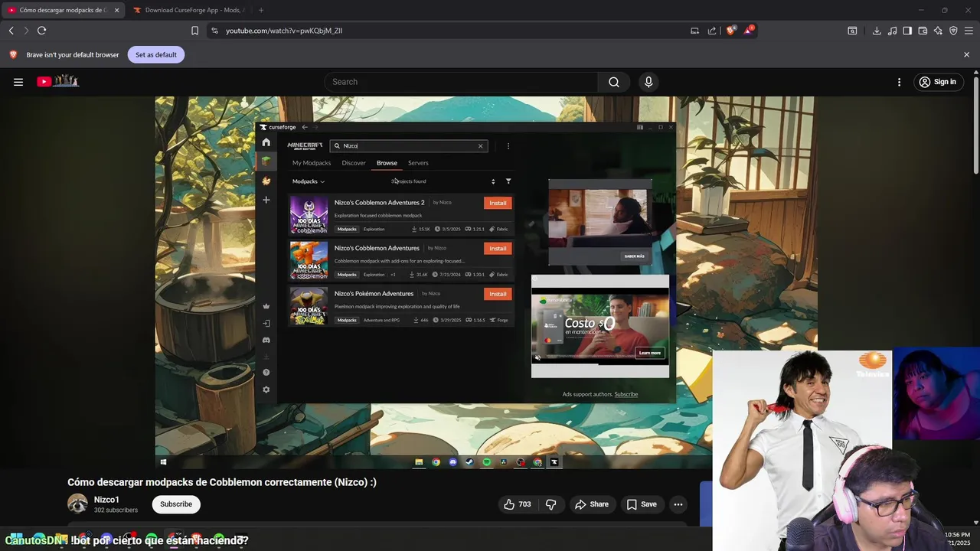Viewport: 980px width, 551px height.
Task: Open the Brave main hamburger menu
Action: 969,31
